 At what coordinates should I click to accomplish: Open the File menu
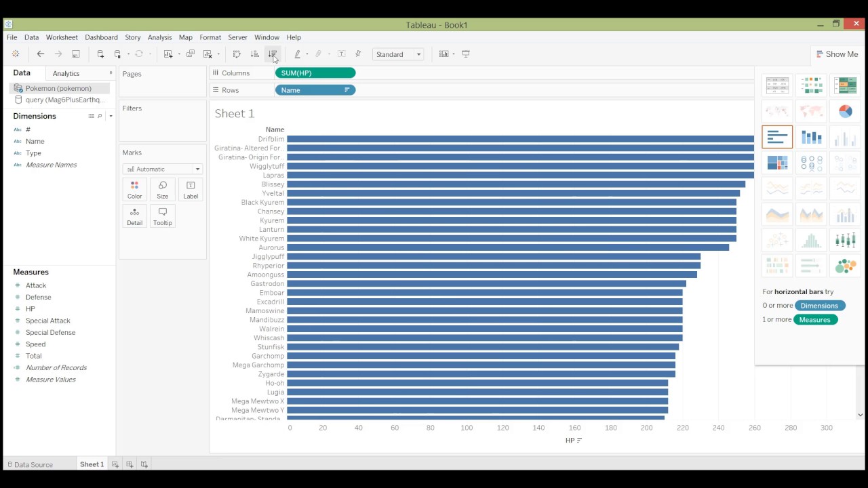(x=12, y=37)
